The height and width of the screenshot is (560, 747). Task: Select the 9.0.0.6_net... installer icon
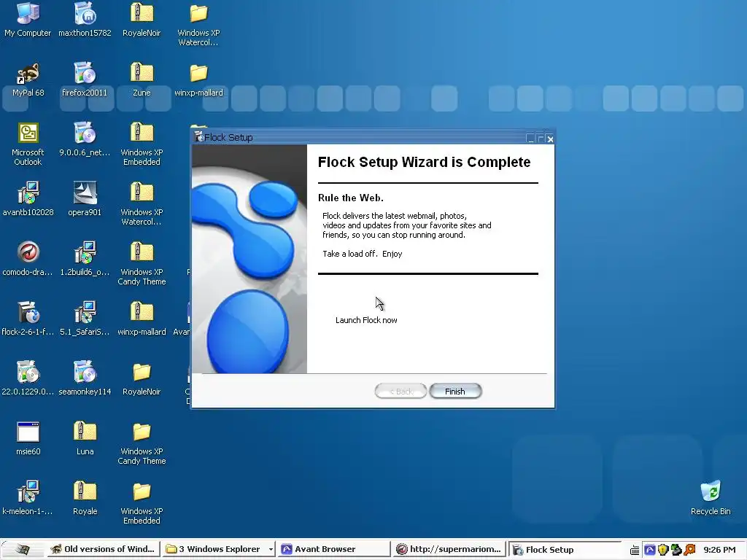[x=85, y=139]
